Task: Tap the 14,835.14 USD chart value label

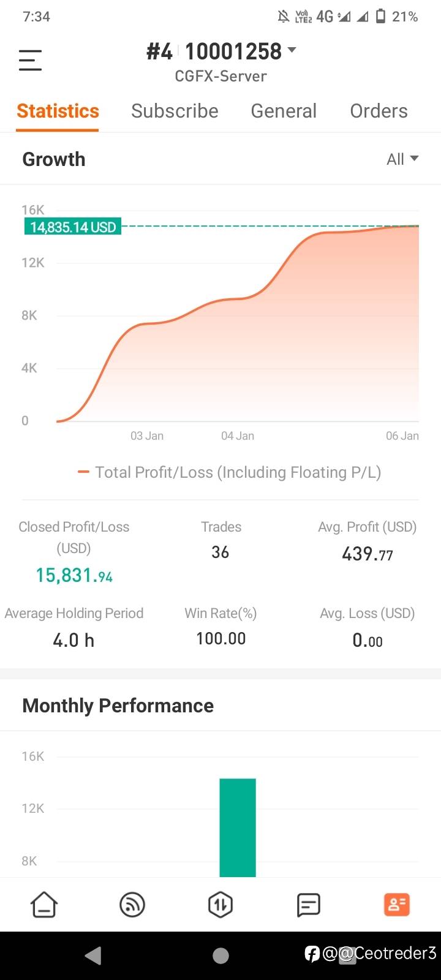Action: tap(73, 227)
